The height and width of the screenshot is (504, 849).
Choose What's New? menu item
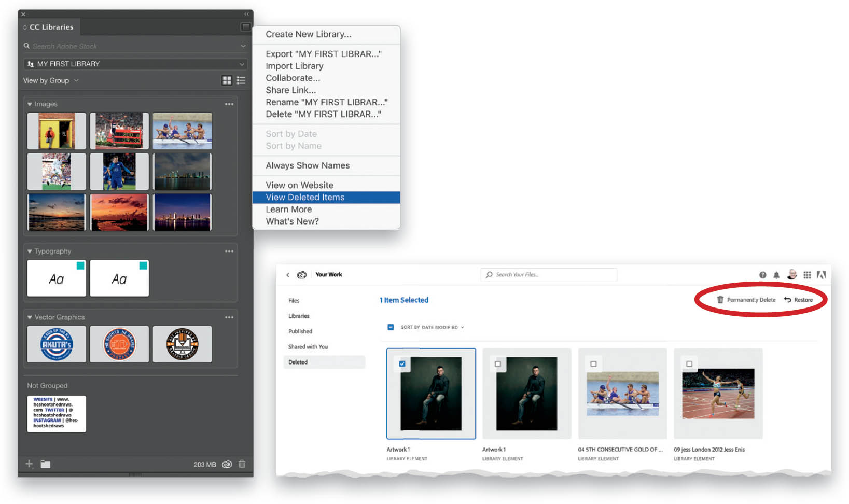pyautogui.click(x=326, y=221)
